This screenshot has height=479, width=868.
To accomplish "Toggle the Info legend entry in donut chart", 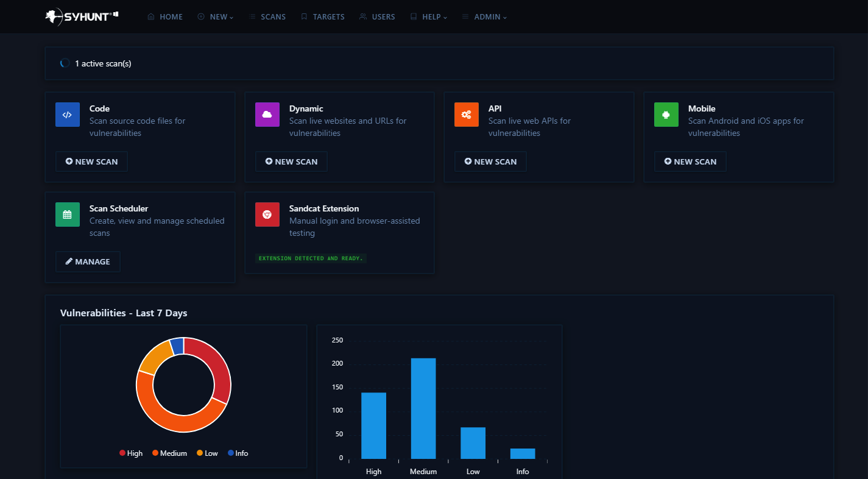I will click(x=238, y=453).
